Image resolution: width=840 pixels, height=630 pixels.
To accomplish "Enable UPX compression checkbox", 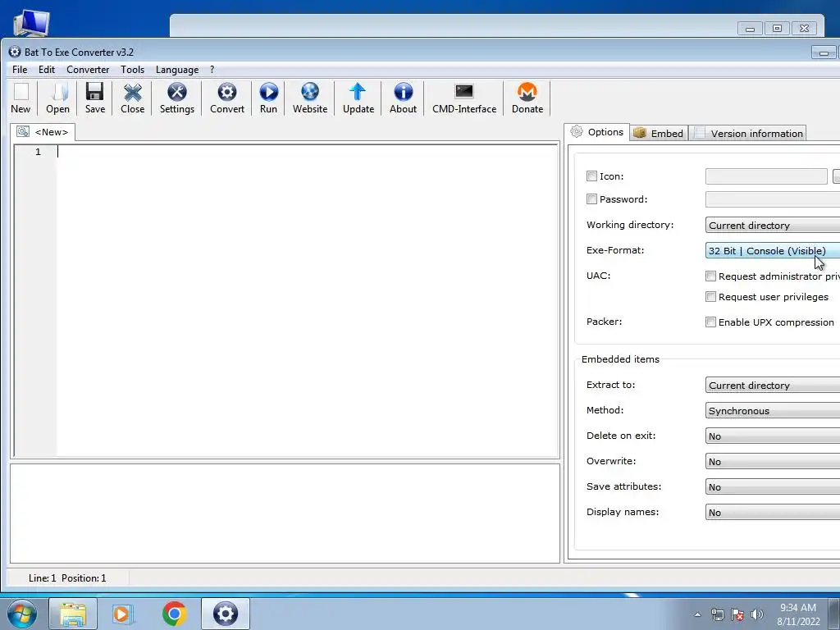I will pyautogui.click(x=710, y=322).
